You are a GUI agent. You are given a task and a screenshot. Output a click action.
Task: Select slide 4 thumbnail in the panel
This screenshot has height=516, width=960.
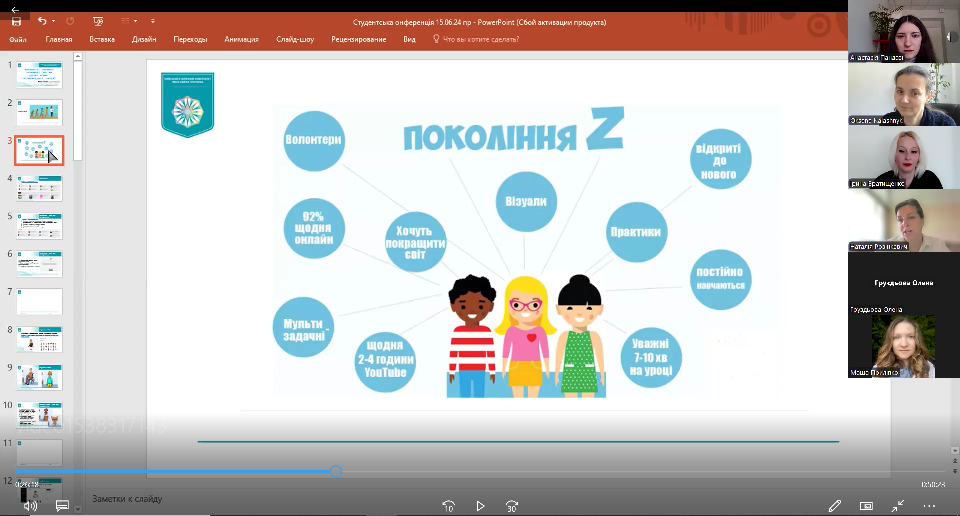tap(39, 189)
